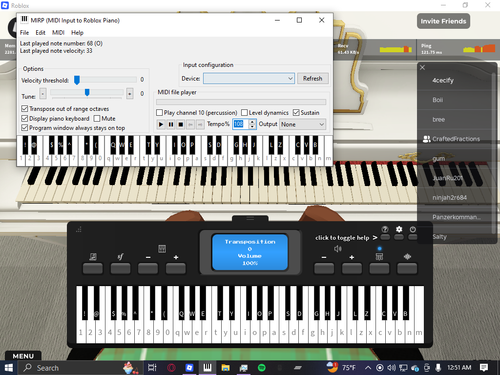Click the transposition minus button
Screen dimensions: 500x375
pyautogui.click(x=148, y=268)
